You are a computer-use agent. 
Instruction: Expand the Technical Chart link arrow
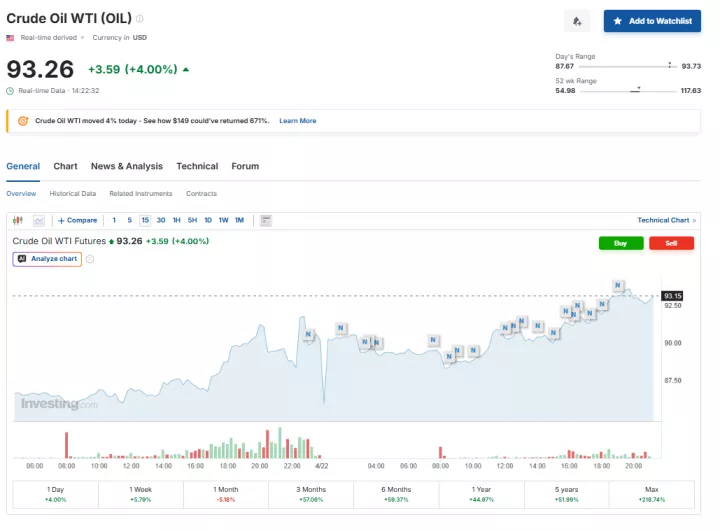(694, 220)
